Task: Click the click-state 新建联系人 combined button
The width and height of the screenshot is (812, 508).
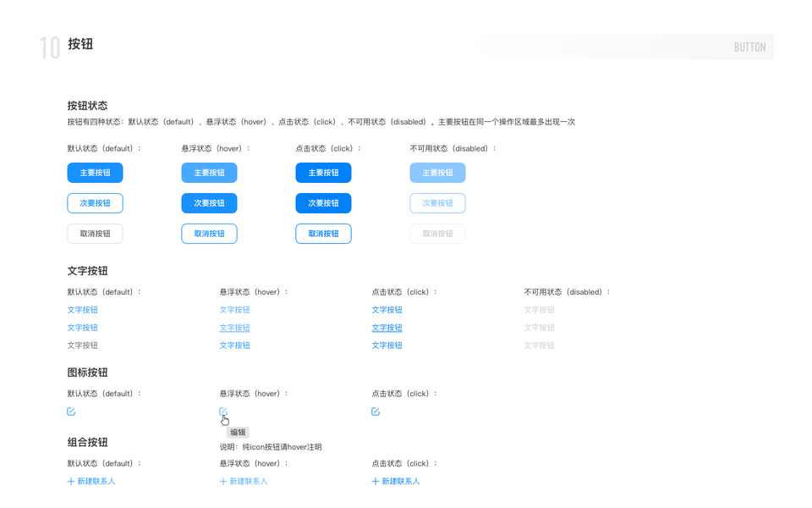Action: pyautogui.click(x=396, y=482)
